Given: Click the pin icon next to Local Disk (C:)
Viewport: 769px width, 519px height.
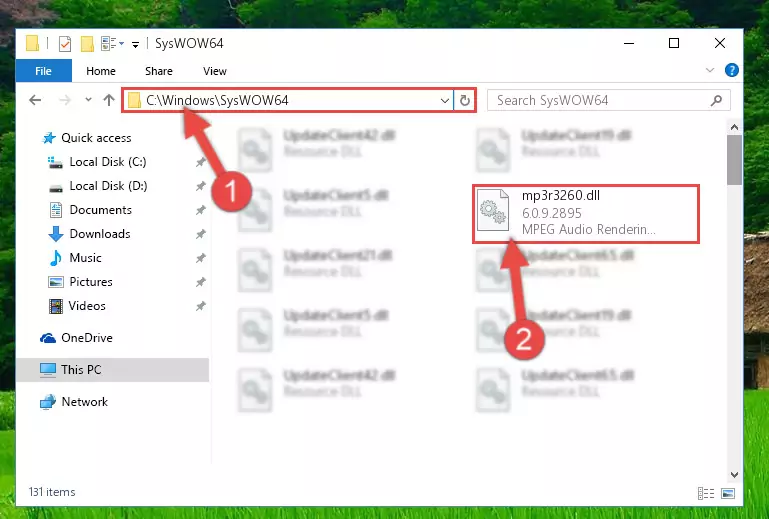Looking at the screenshot, I should click(x=201, y=162).
